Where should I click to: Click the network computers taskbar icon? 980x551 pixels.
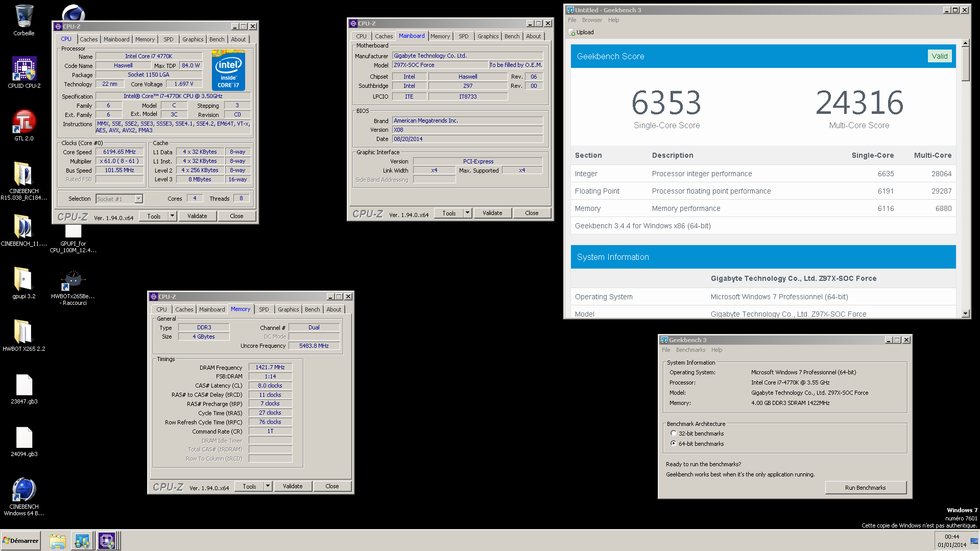(x=82, y=541)
